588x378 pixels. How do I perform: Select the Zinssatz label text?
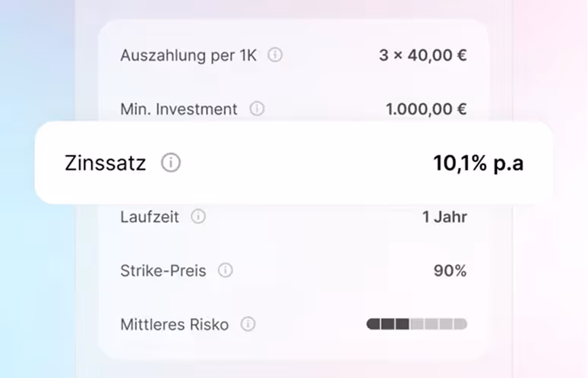tap(106, 163)
